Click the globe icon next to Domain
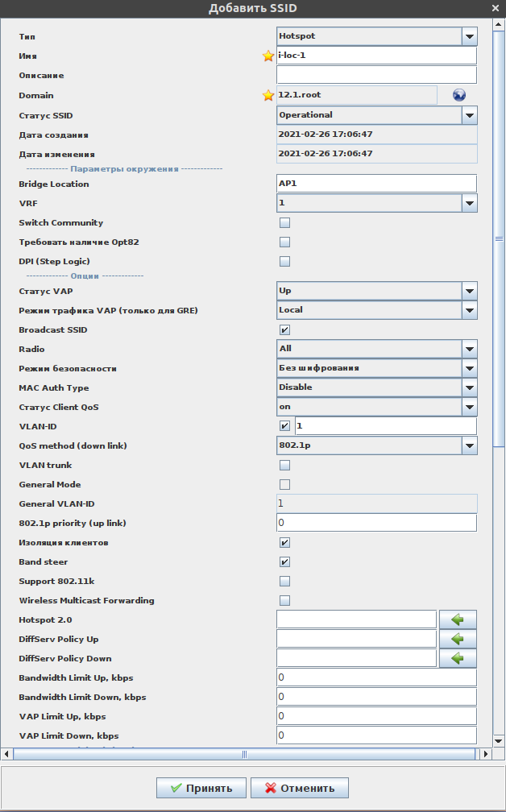The width and height of the screenshot is (506, 812). (x=459, y=95)
